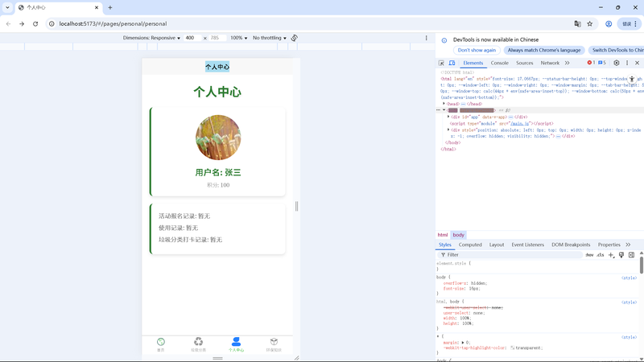Image resolution: width=644 pixels, height=362 pixels.
Task: Select body in the DOM breadcrumb
Action: click(458, 235)
